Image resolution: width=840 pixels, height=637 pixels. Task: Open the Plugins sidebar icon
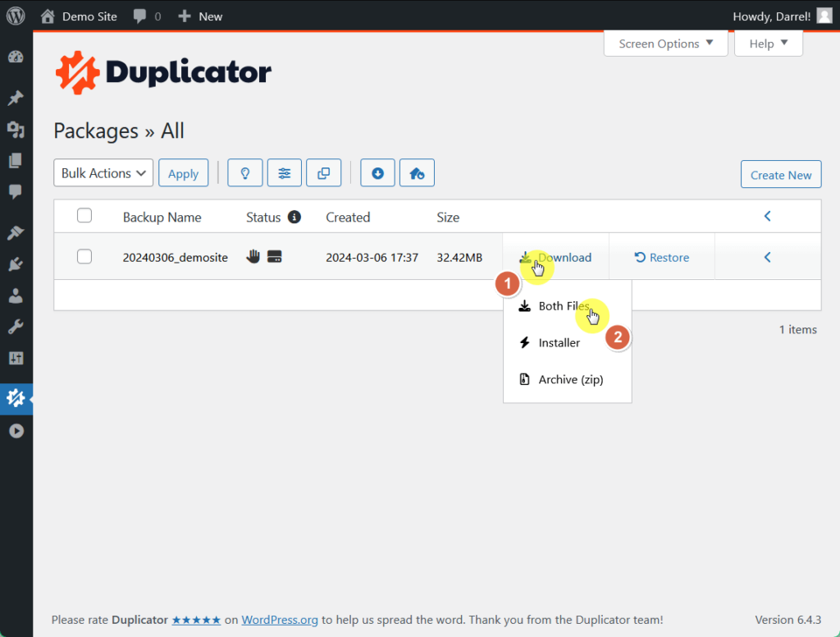pyautogui.click(x=16, y=264)
